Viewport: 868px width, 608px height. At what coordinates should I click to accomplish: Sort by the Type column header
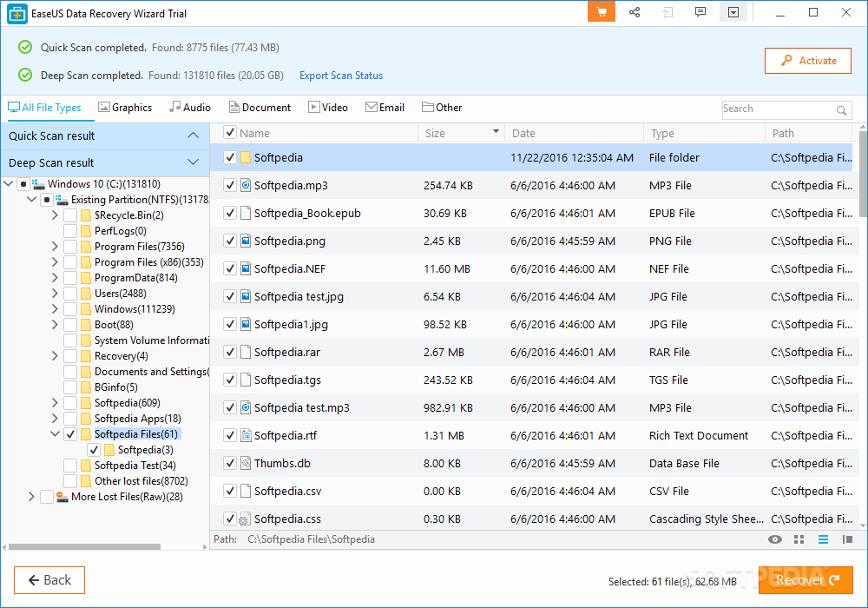point(704,133)
